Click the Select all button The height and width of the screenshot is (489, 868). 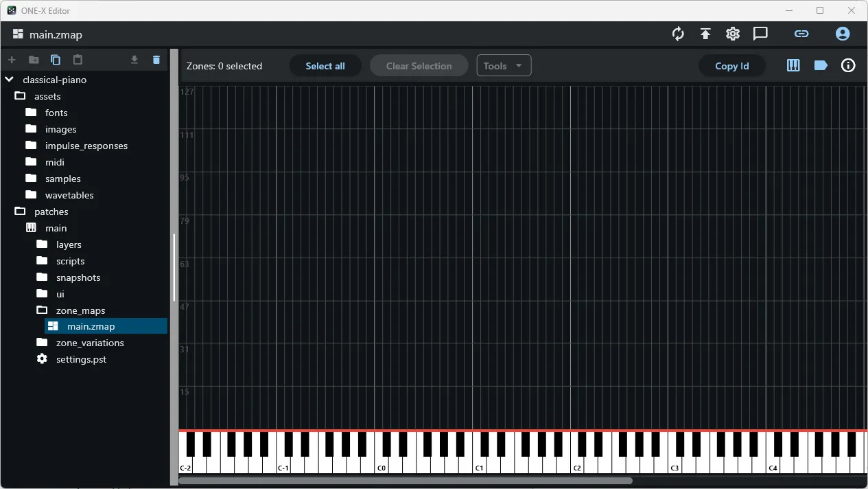[325, 66]
